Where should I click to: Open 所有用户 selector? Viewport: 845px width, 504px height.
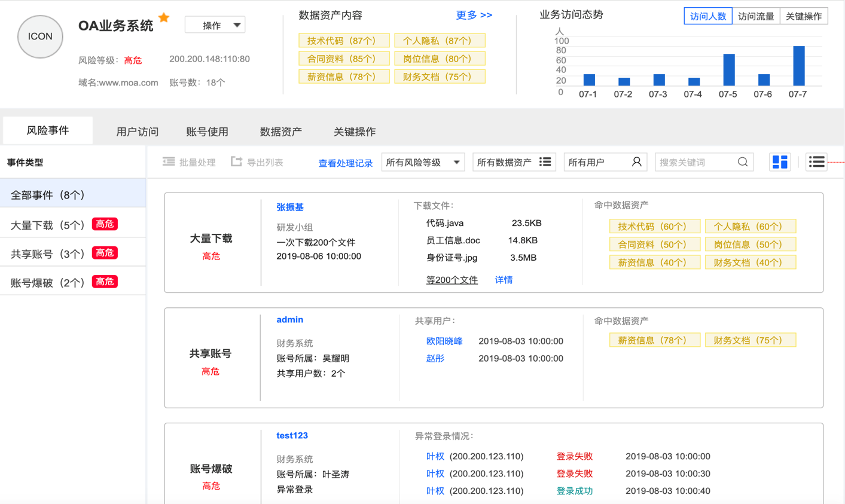[x=605, y=162]
